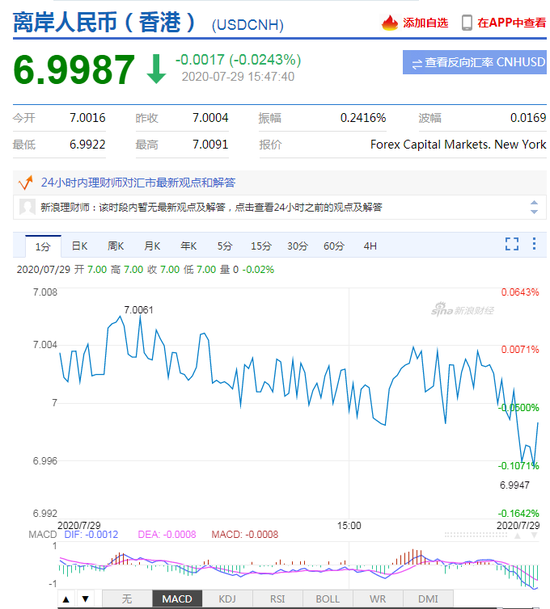Click the -0.1642% right-axis label
Viewport: 550px width, 609px height.
[519, 513]
